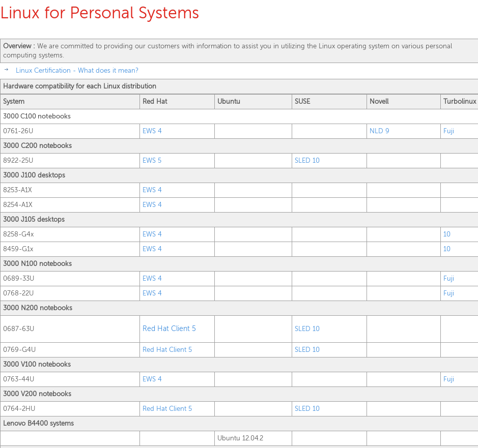Open Turbolinux 10 link for 8258-G4x

point(446,234)
